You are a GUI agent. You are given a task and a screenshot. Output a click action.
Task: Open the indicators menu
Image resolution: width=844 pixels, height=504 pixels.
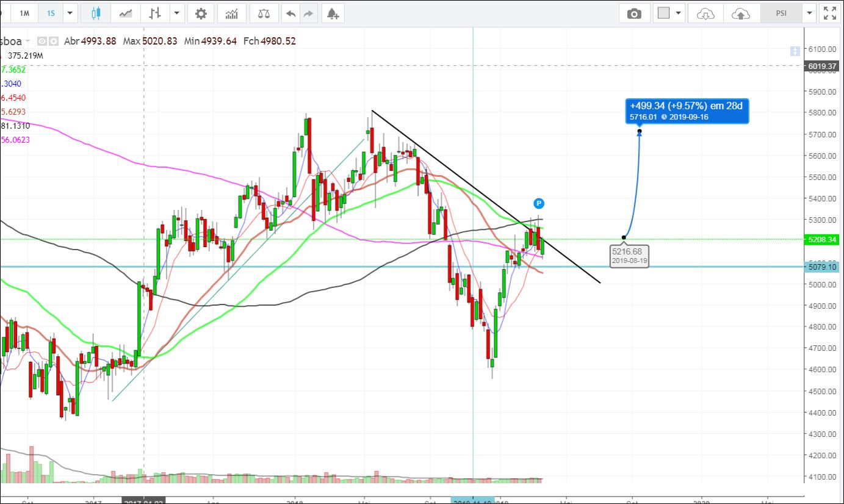232,13
